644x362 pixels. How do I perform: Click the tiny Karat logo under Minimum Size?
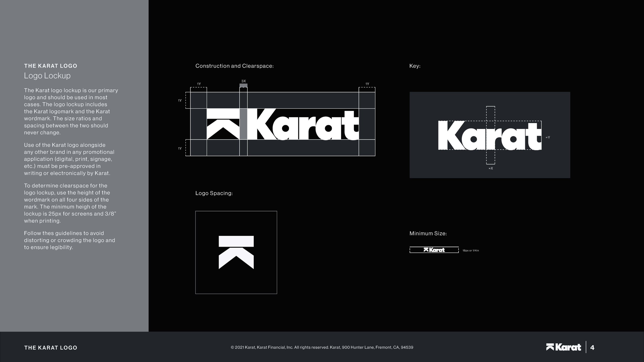(434, 250)
